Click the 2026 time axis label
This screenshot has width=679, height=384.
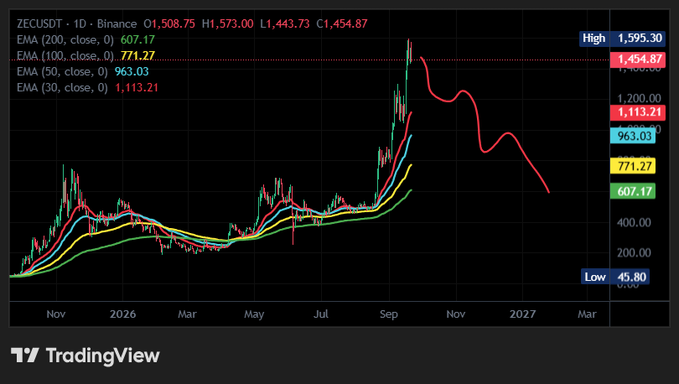(123, 314)
